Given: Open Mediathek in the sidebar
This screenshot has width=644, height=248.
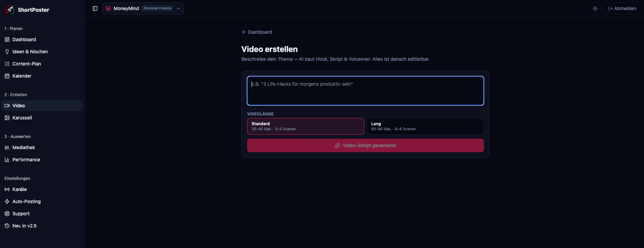Looking at the screenshot, I should pos(42,147).
